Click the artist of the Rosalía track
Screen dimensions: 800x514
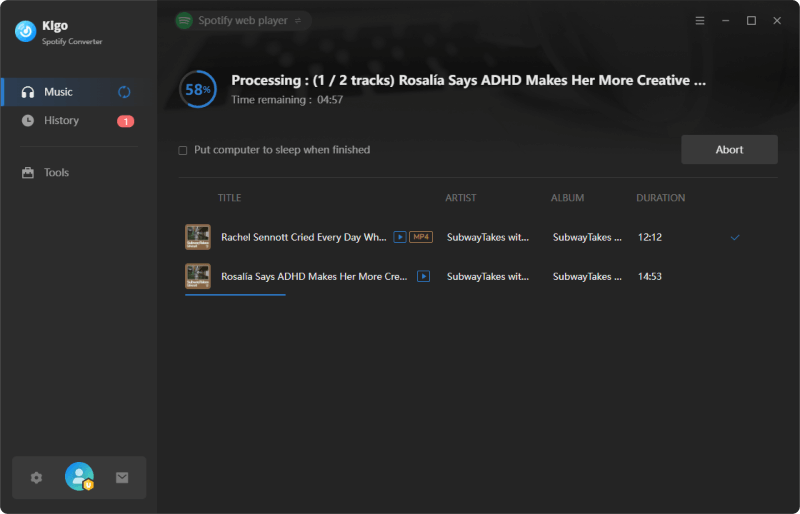(x=488, y=277)
